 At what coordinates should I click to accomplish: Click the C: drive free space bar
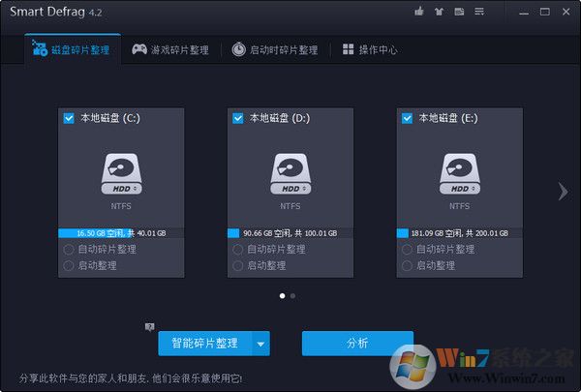[121, 233]
